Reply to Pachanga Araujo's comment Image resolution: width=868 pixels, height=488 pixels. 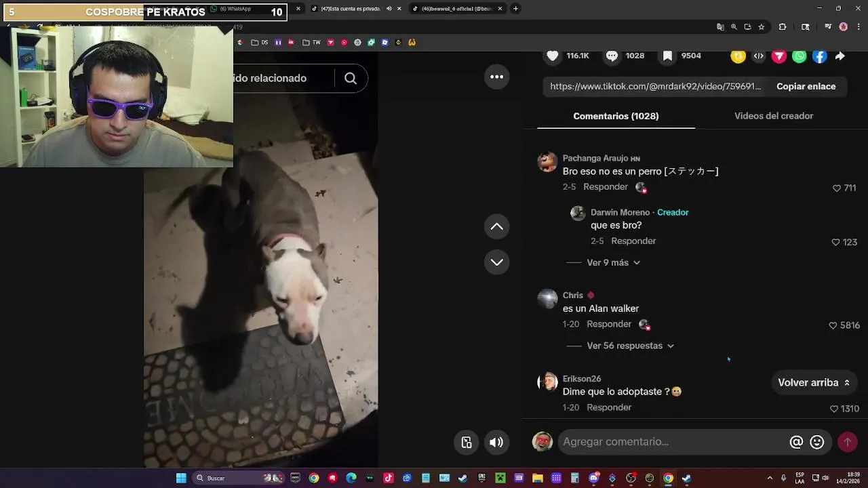[606, 186]
